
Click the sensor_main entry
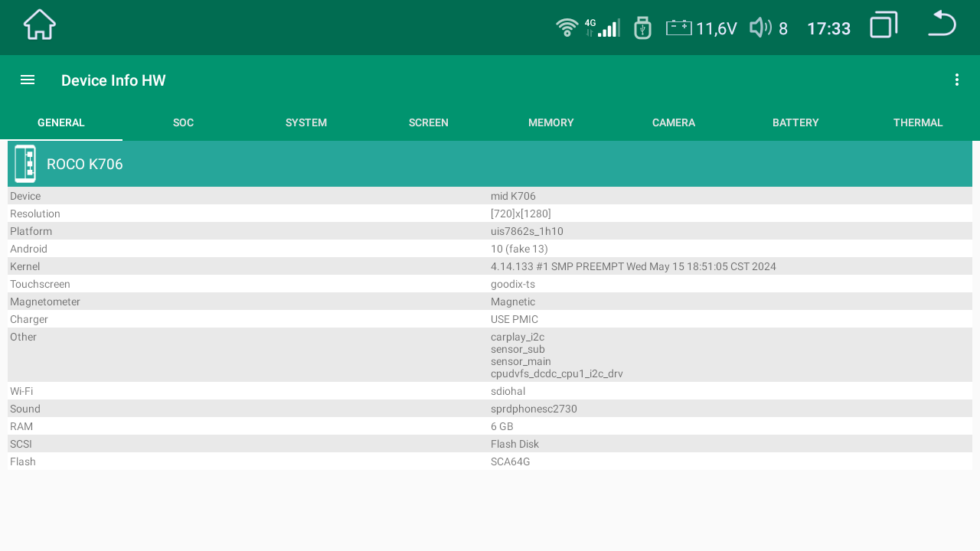[521, 361]
